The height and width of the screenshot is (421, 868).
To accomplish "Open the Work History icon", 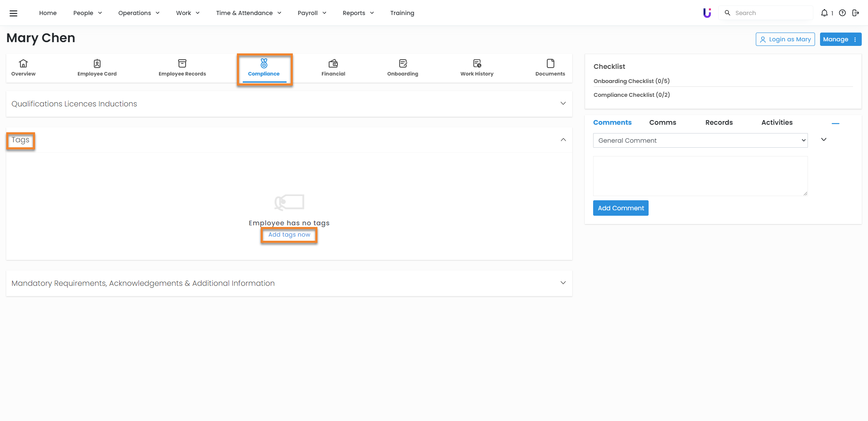I will point(477,63).
